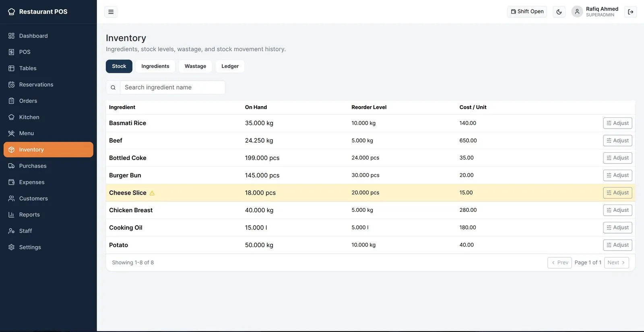Select the Stock tab

(x=119, y=66)
